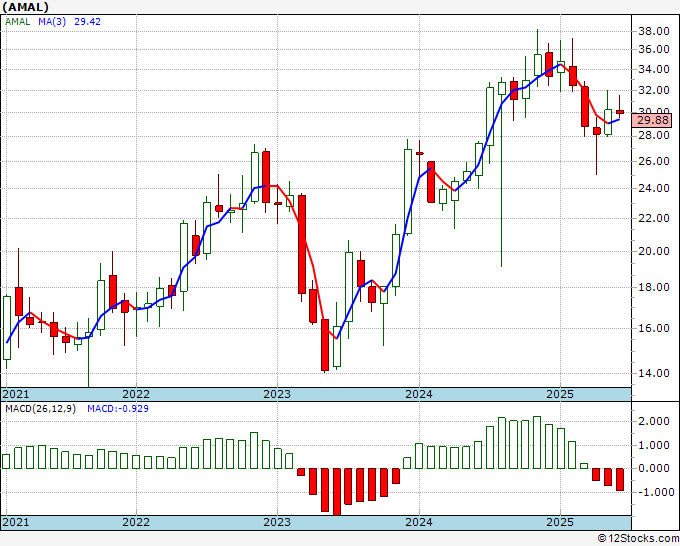Click the 18.00 price axis label
This screenshot has width=680, height=546.
[654, 287]
